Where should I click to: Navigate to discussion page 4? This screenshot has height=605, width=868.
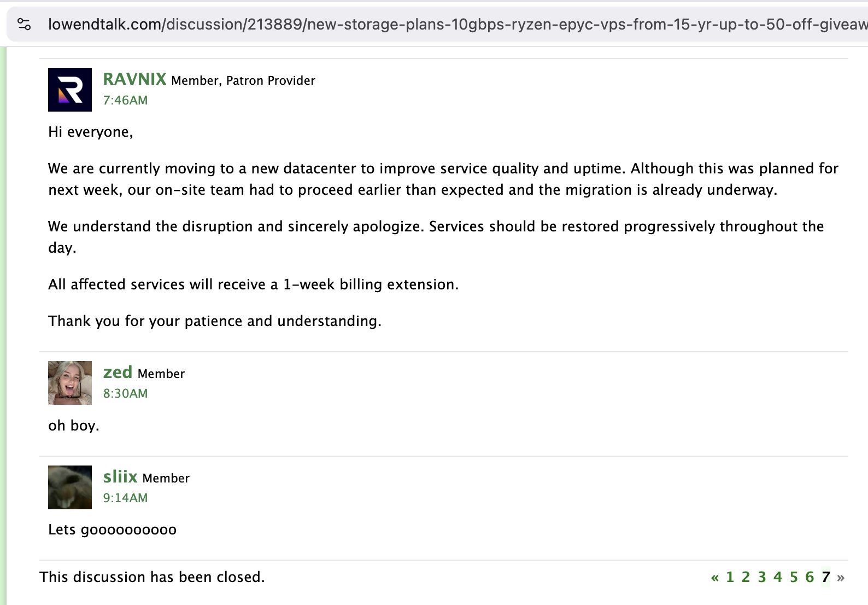[x=778, y=577]
